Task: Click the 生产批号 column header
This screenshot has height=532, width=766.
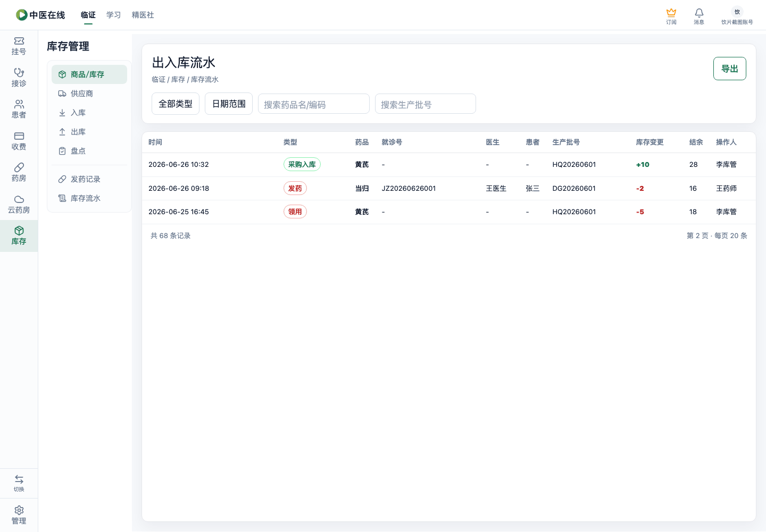Action: 566,142
